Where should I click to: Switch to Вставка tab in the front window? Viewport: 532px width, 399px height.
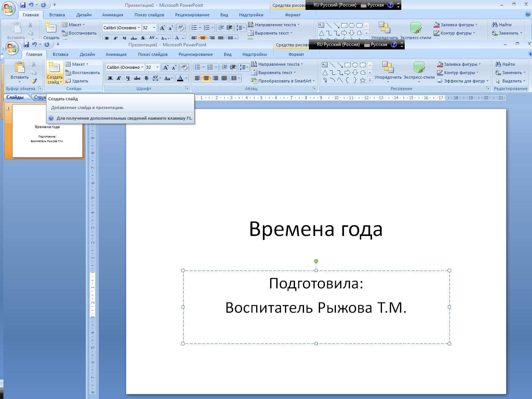[x=60, y=54]
